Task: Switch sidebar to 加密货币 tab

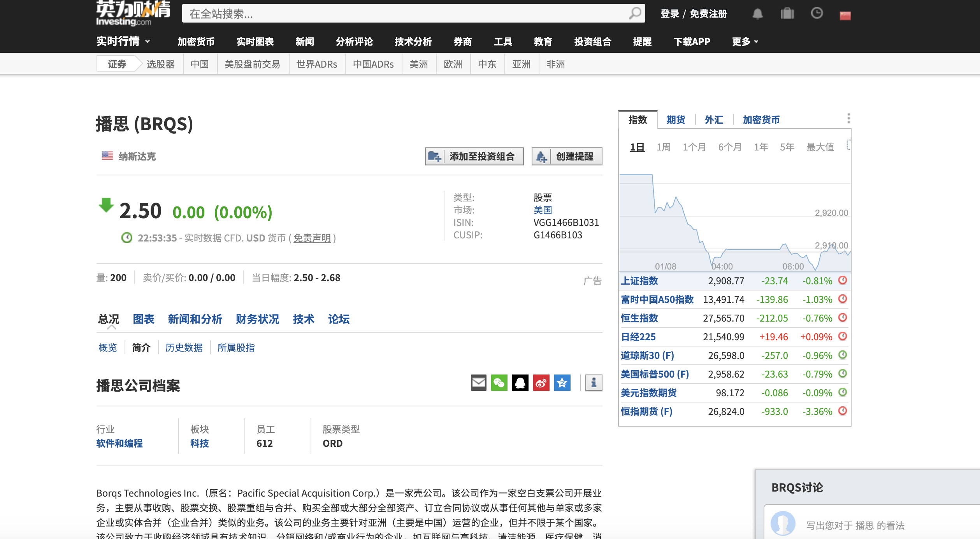Action: [x=761, y=119]
